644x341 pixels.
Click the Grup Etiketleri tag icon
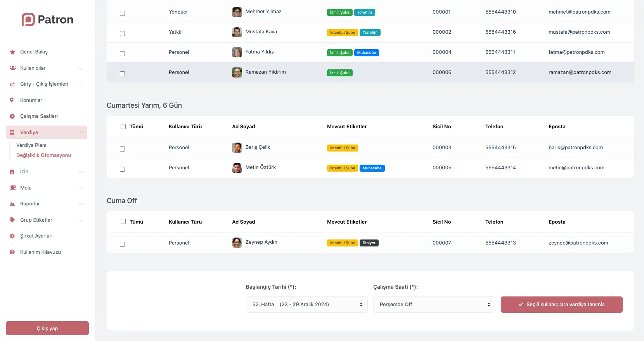[x=12, y=220]
